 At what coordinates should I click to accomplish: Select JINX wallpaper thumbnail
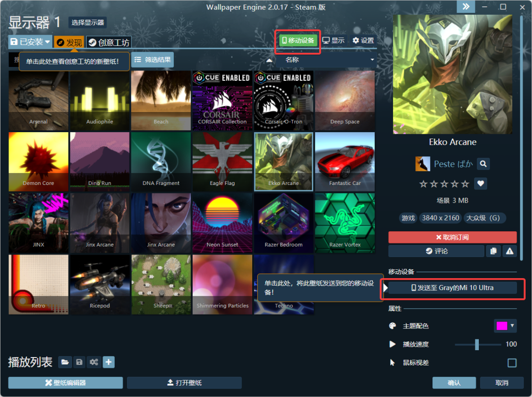(38, 223)
